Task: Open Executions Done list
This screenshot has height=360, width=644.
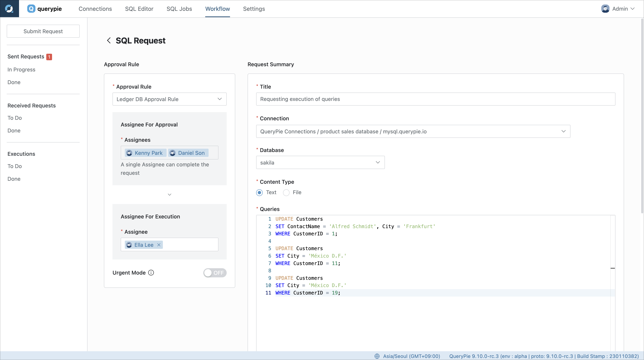Action: click(x=14, y=179)
